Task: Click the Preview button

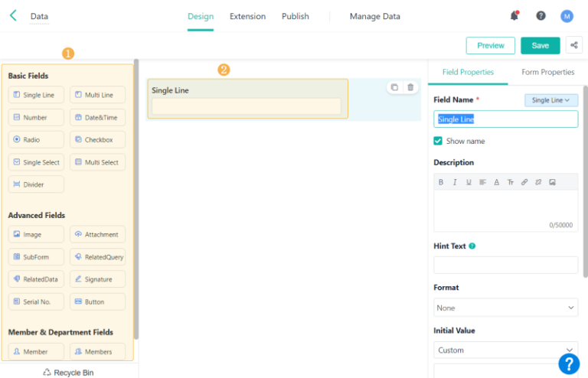Action: [x=491, y=45]
